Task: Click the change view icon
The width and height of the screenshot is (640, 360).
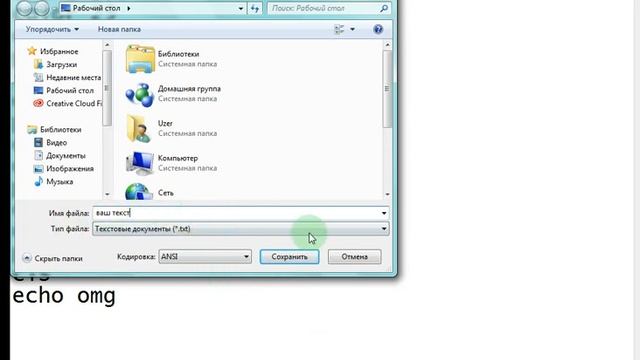Action: (339, 29)
